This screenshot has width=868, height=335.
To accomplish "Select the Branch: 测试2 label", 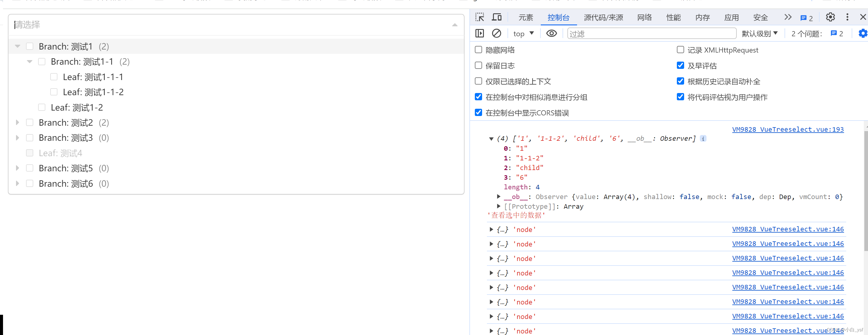I will pos(66,123).
